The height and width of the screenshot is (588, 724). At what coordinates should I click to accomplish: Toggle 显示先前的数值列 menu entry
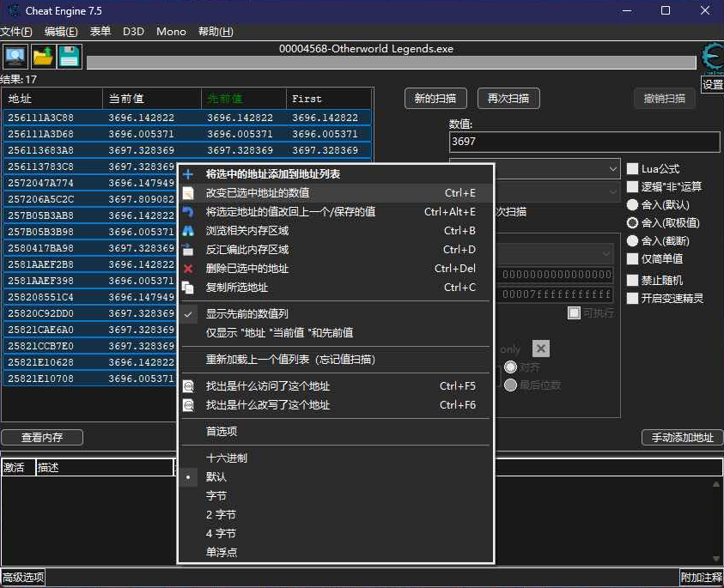pyautogui.click(x=336, y=314)
